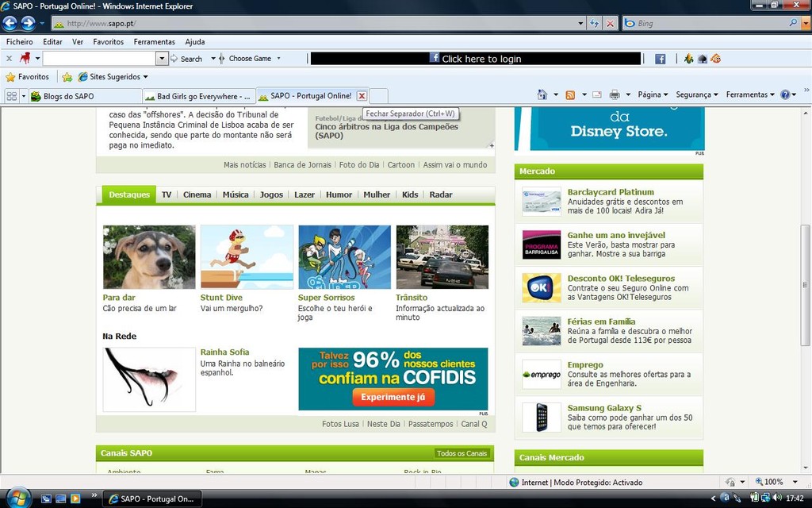Click the volume speaker icon in system tray
Viewport: 812px width, 508px height.
[x=777, y=498]
